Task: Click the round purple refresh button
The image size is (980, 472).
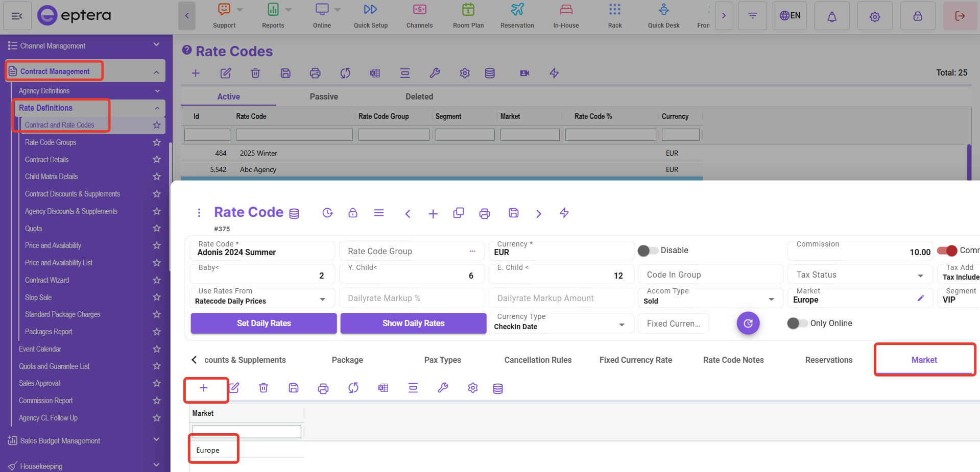Action: pos(748,324)
